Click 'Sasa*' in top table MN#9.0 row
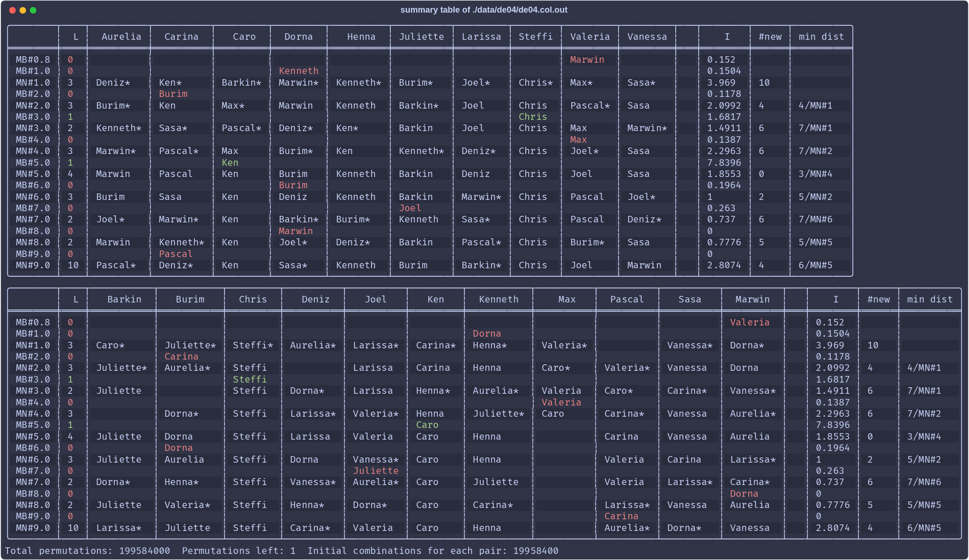 pyautogui.click(x=293, y=265)
